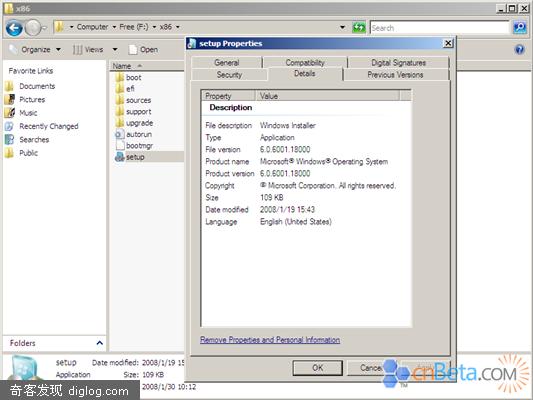Image resolution: width=533 pixels, height=400 pixels.
Task: Click the upgrade folder icon
Action: pos(120,123)
